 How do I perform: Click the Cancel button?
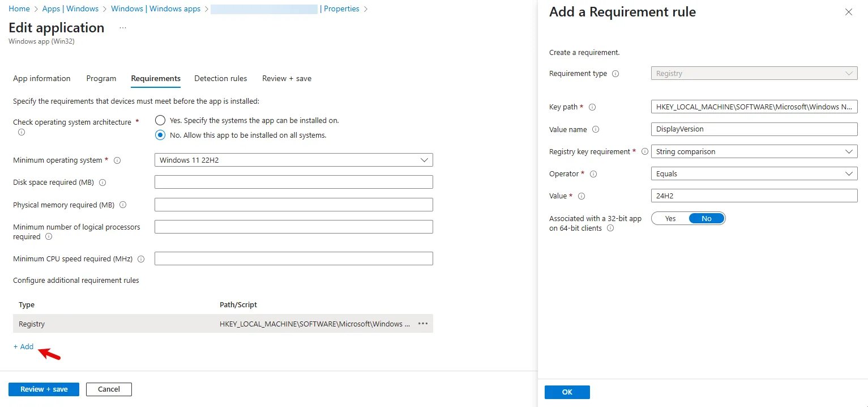click(x=109, y=389)
